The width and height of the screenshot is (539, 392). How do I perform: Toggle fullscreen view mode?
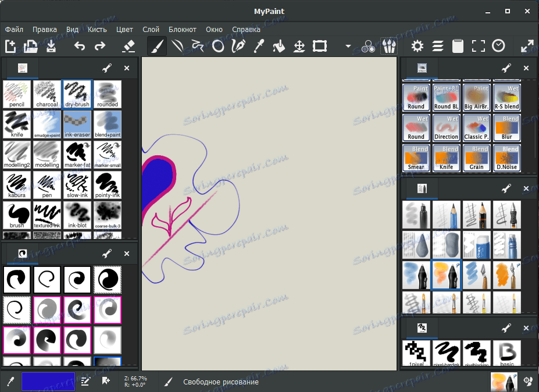point(478,45)
